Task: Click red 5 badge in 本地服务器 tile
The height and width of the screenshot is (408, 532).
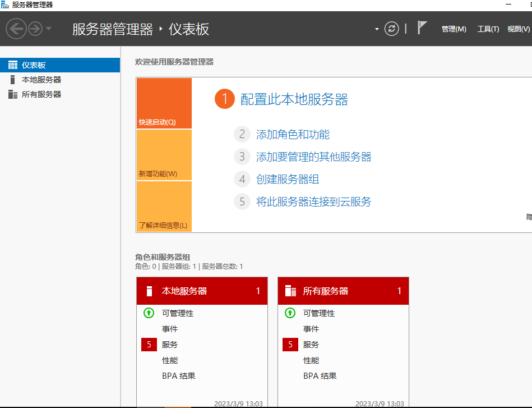Action: click(x=149, y=345)
